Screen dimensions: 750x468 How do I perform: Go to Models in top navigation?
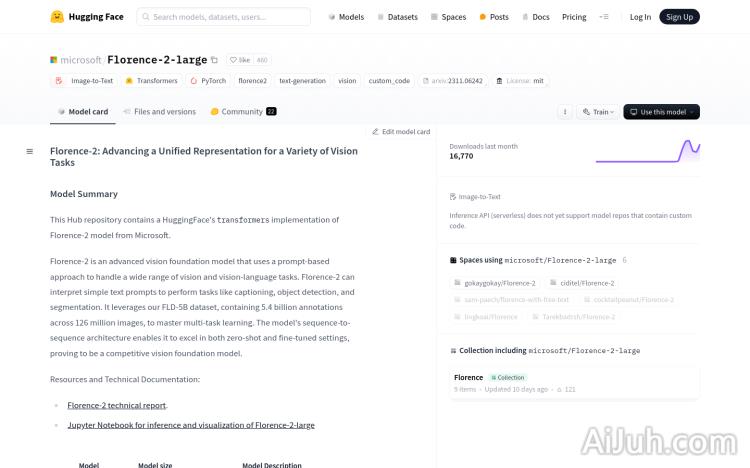[x=346, y=17]
